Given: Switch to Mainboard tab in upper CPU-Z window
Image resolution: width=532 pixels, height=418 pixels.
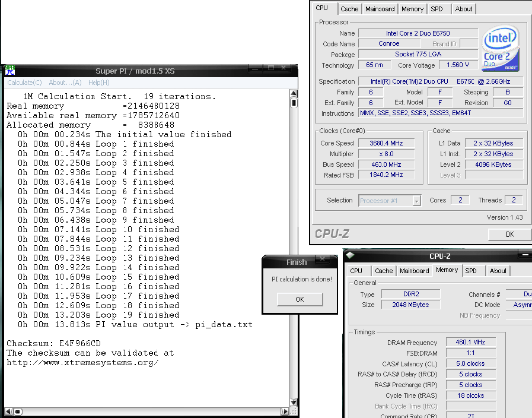Looking at the screenshot, I should 380,9.
